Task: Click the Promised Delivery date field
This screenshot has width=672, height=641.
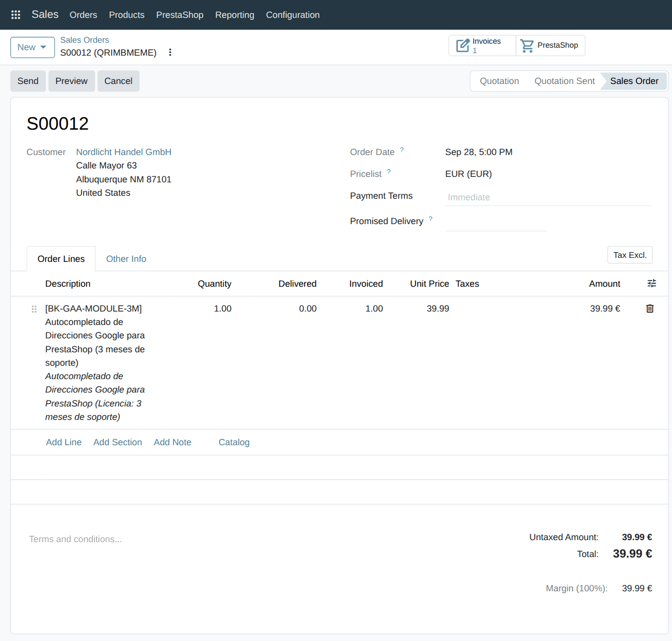Action: click(x=496, y=223)
